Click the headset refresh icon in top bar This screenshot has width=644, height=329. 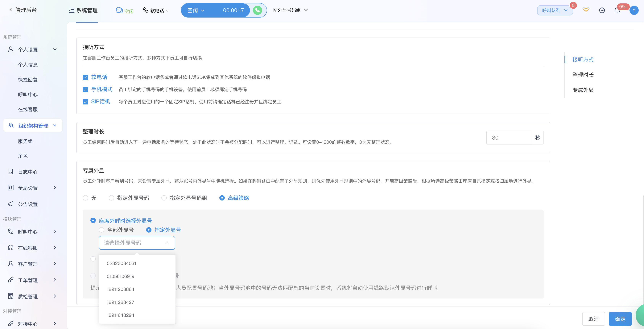click(602, 10)
